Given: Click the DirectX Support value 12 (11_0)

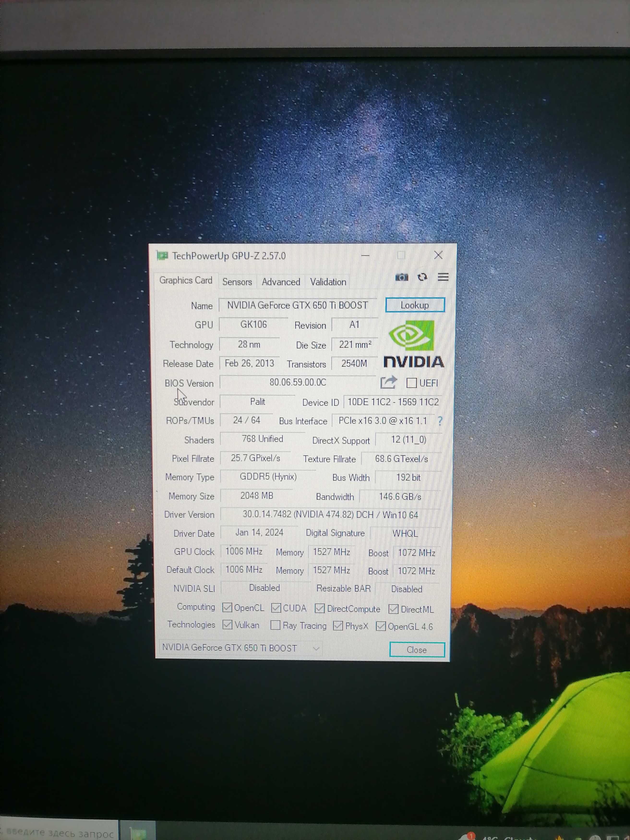Looking at the screenshot, I should click(x=409, y=440).
